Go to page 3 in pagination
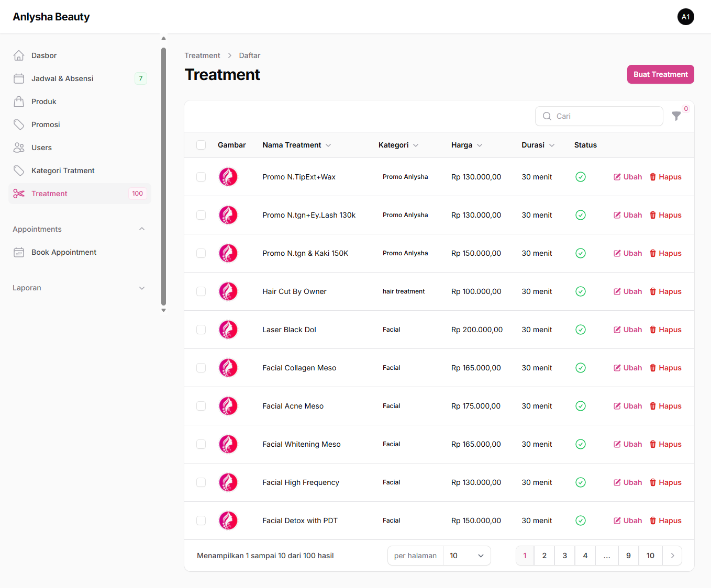 (x=564, y=556)
